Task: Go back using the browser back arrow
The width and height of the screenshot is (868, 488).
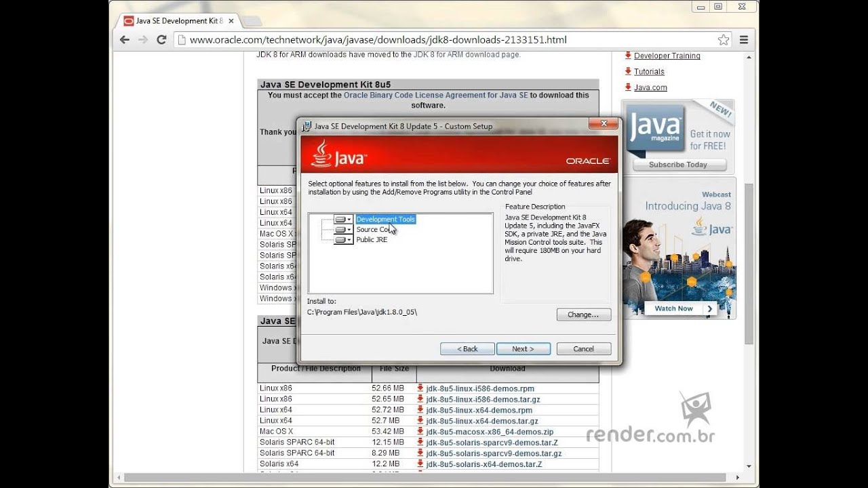Action: (x=125, y=40)
